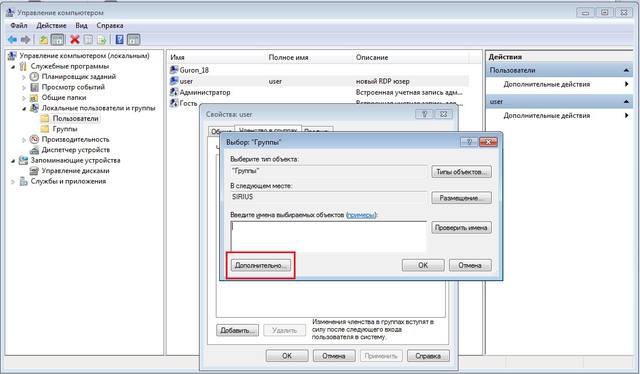
Task: Sort by the Имя column header
Action: (216, 58)
